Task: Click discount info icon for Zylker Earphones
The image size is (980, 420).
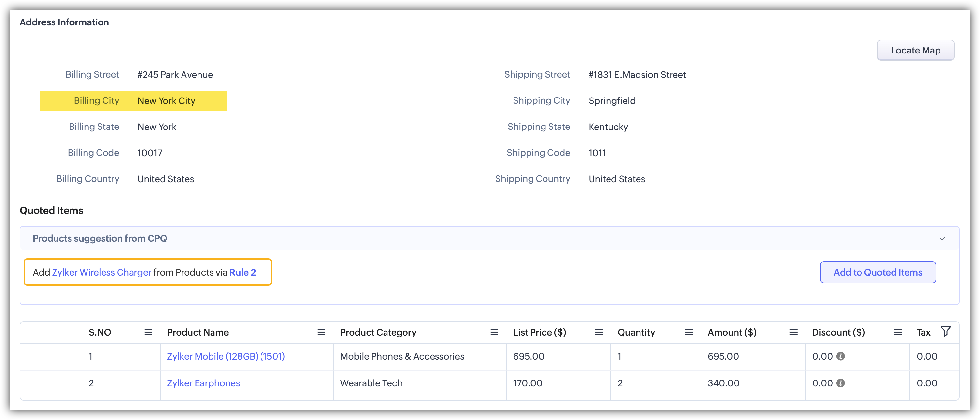Action: (840, 383)
